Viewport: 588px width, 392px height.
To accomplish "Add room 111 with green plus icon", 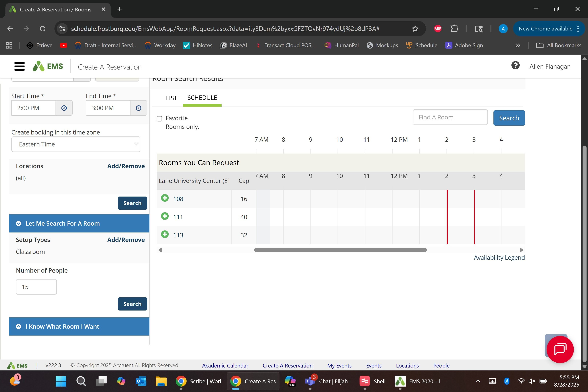I will pos(165,216).
